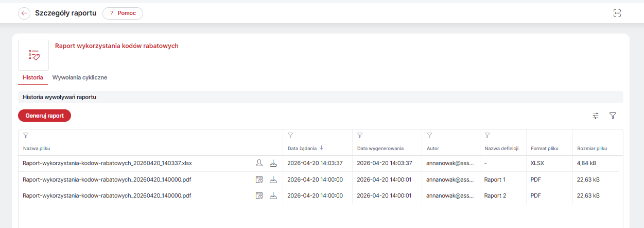Click the discount code report thumbnail icon
The height and width of the screenshot is (228, 644).
(x=33, y=55)
